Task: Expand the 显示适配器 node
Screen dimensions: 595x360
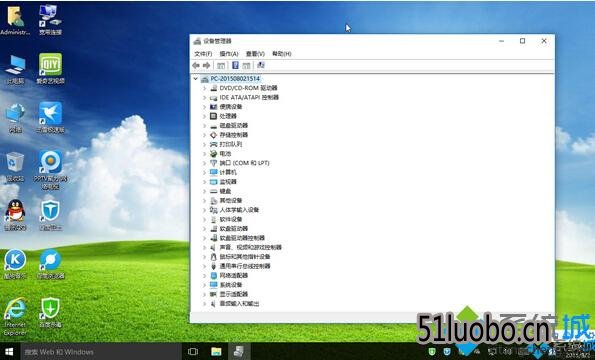Action: 205,294
